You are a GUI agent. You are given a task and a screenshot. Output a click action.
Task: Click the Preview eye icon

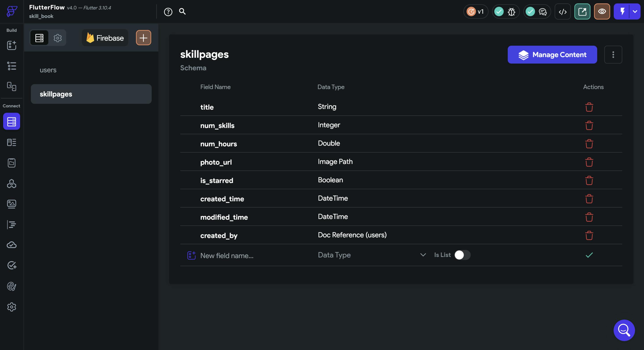tap(602, 11)
